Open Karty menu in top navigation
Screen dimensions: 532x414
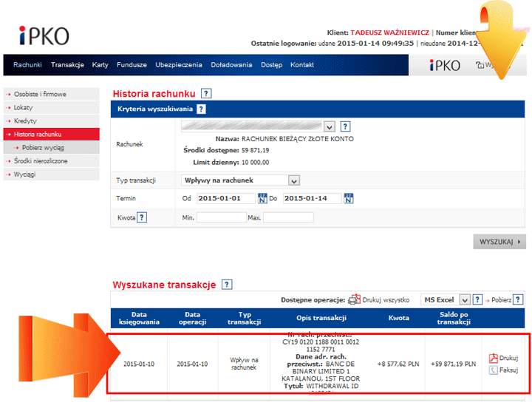click(100, 65)
